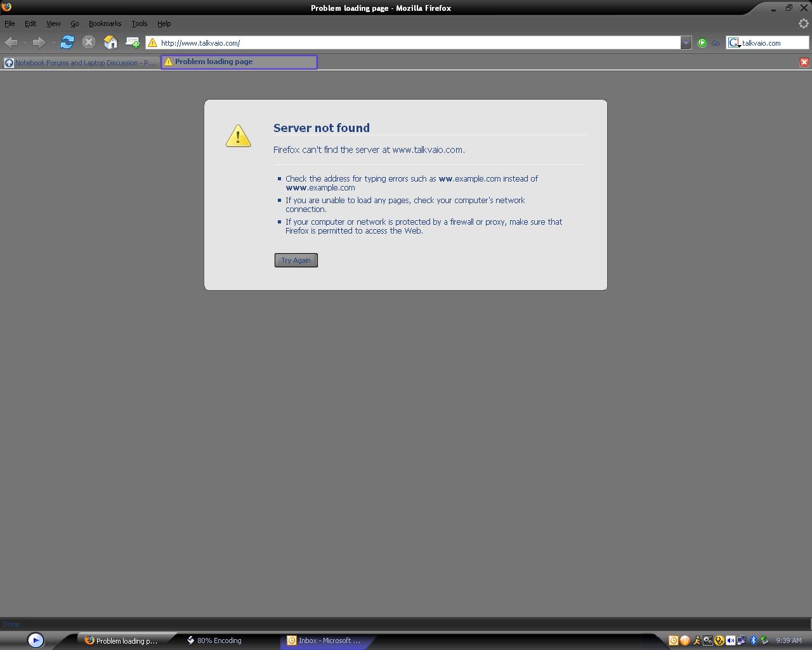
Task: Click the 'Check the address for typing errors' tip
Action: (412, 183)
